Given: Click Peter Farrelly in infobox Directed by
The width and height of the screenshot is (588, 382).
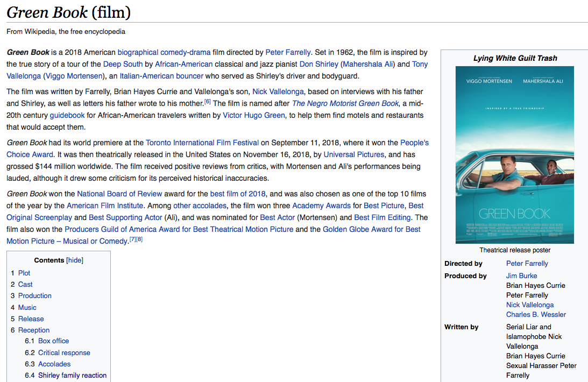Looking at the screenshot, I should point(527,264).
